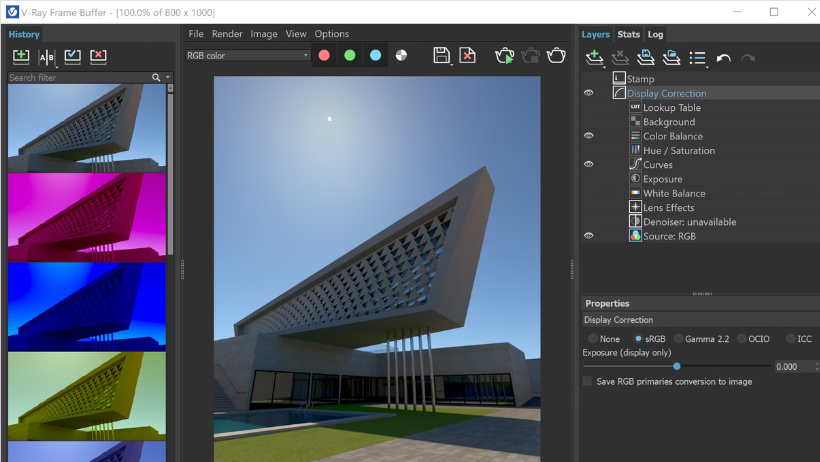820x462 pixels.
Task: Select the Background layer row
Action: (701, 122)
